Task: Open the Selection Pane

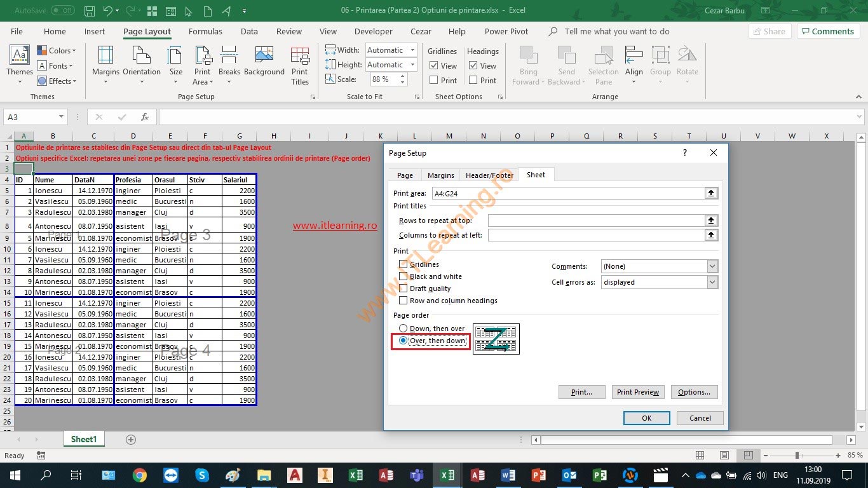Action: tap(604, 65)
